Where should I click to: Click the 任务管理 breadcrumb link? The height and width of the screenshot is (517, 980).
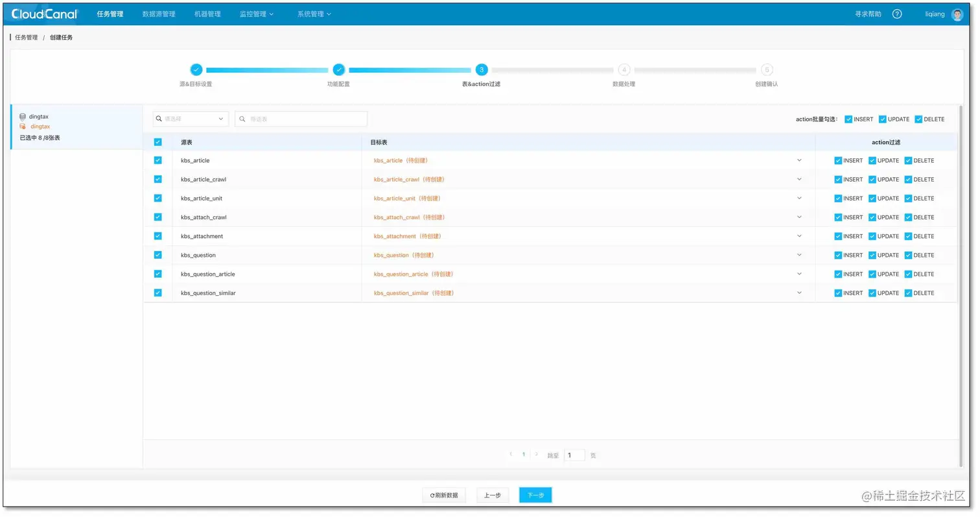coord(27,38)
